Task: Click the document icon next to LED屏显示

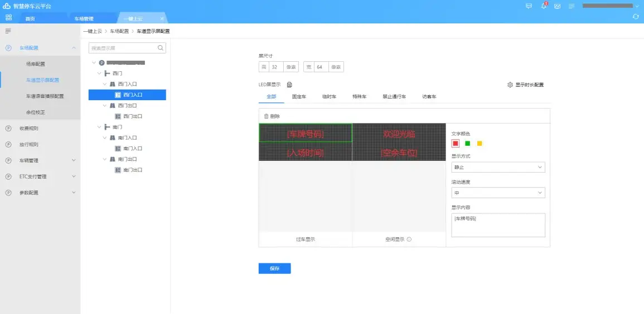Action: tap(289, 85)
